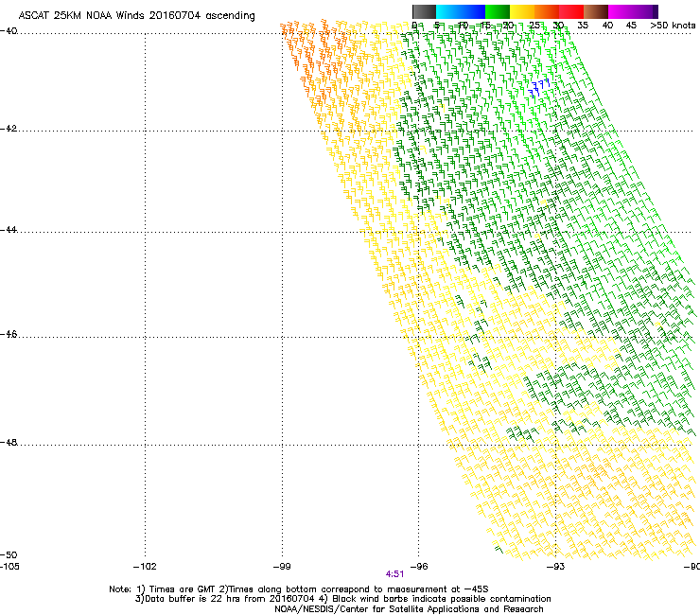Click the "45" legend scale label
The height and width of the screenshot is (615, 700).
(631, 26)
